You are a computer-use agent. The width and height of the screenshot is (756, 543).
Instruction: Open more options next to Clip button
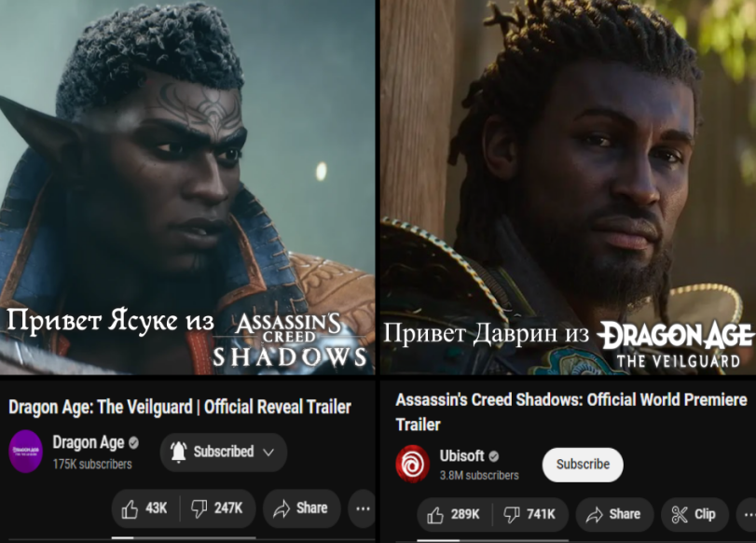tap(748, 514)
